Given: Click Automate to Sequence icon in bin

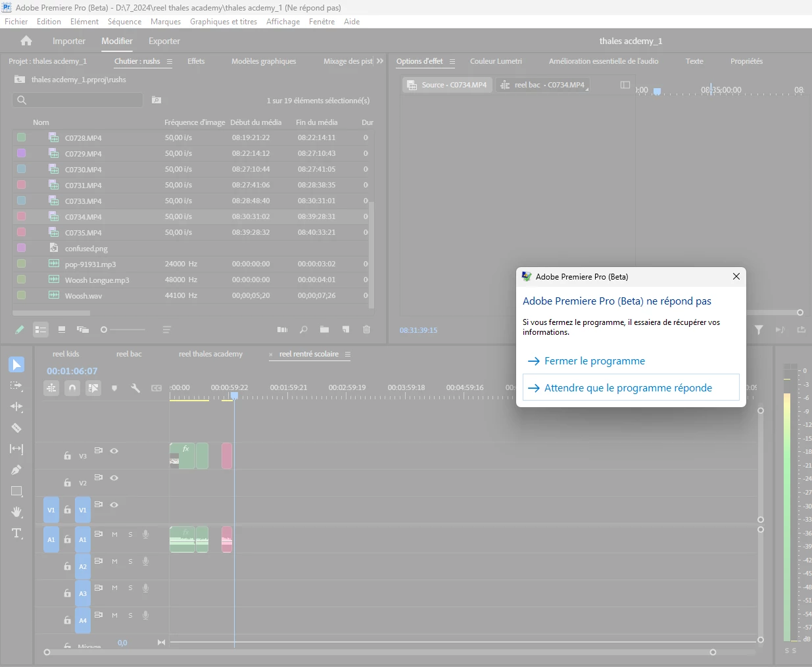Looking at the screenshot, I should coord(283,330).
